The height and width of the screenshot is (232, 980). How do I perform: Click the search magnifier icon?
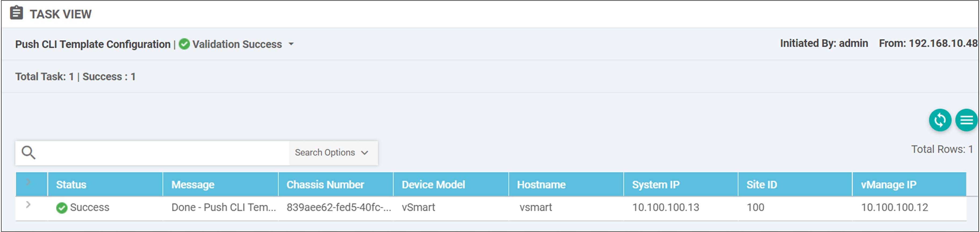[x=28, y=153]
